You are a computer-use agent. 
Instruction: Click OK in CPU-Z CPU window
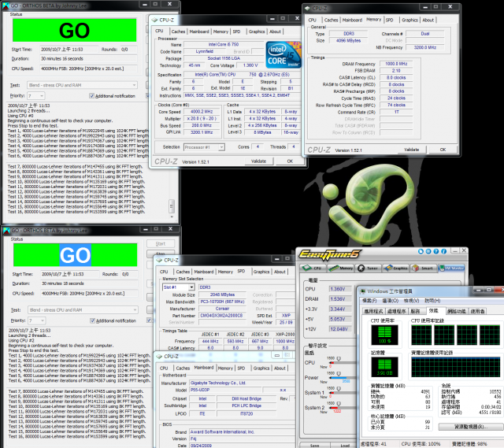[290, 161]
